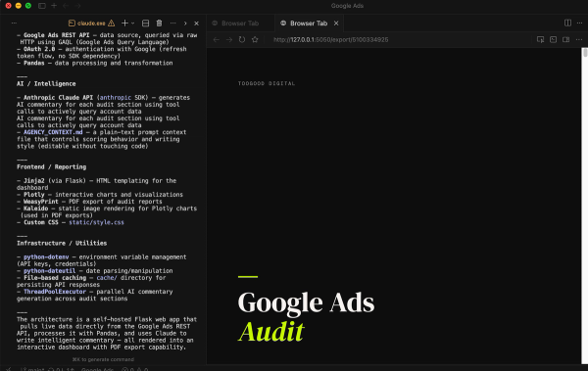Screen dimensions: 588x371
Task: Close the terminal panel
Action: (197, 23)
